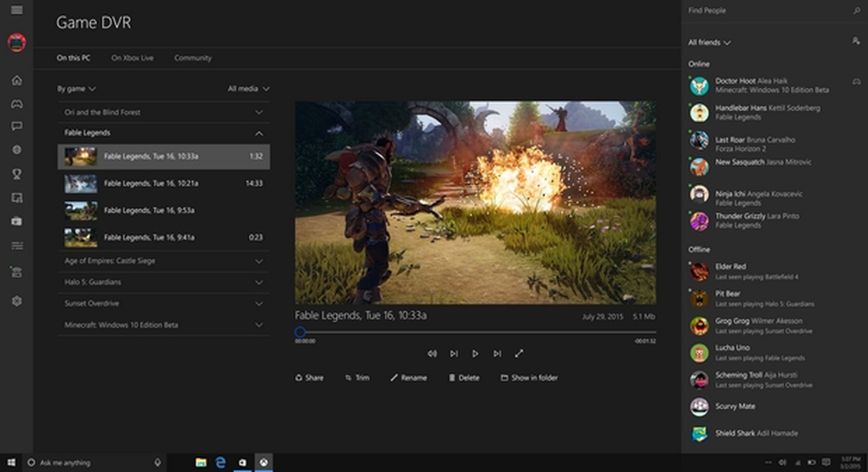Viewport: 868px width, 472px height.
Task: Select clip Fable Legends, Tue 16, 10:21a
Action: pos(164,183)
